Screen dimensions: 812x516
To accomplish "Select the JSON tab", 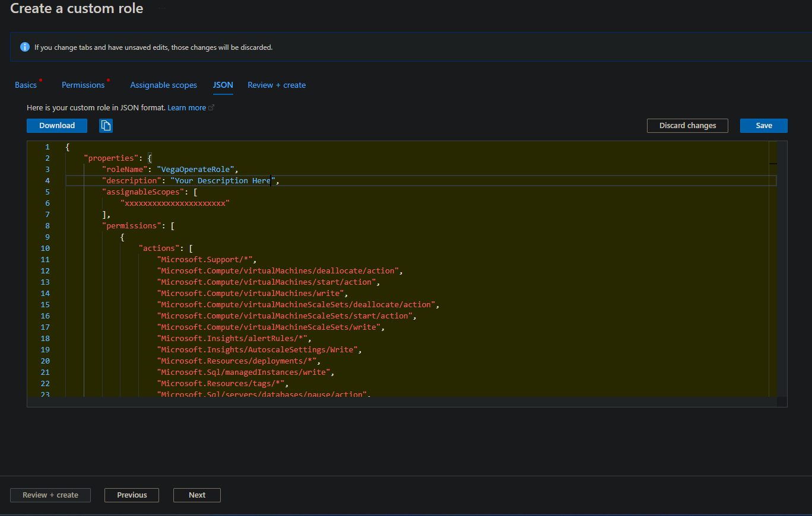I will click(223, 85).
